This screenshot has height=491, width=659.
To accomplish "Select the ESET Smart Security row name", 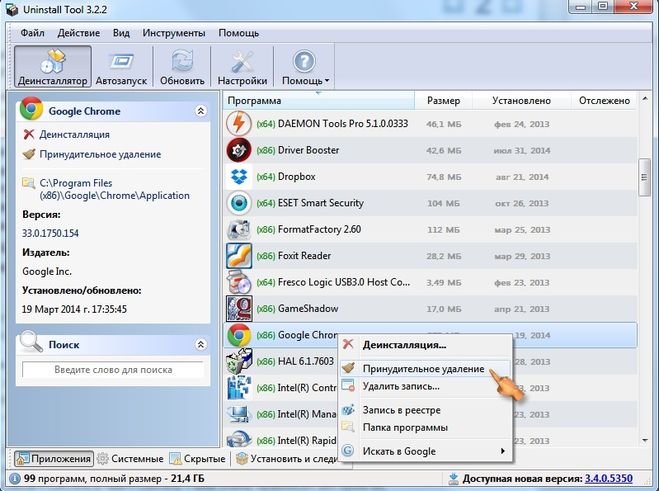I will [321, 203].
